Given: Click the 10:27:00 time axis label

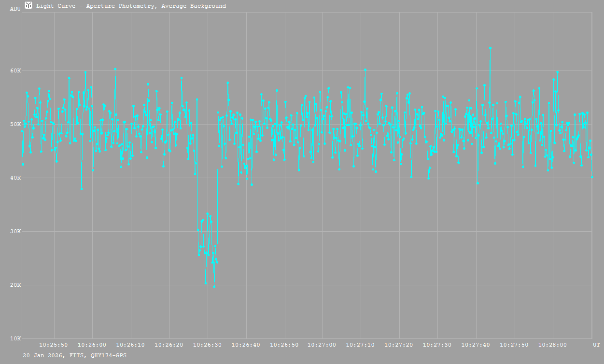Looking at the screenshot, I should click(322, 345).
